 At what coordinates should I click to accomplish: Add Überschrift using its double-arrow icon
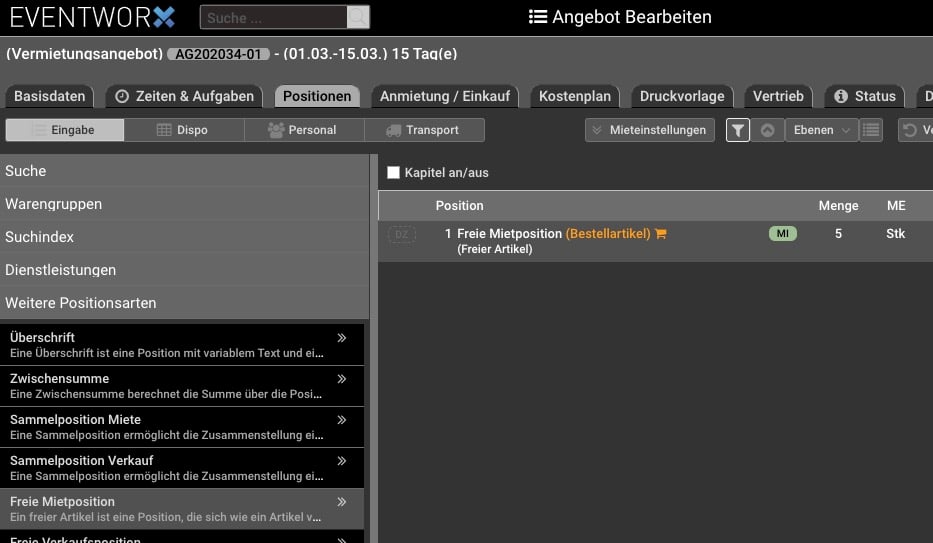342,338
